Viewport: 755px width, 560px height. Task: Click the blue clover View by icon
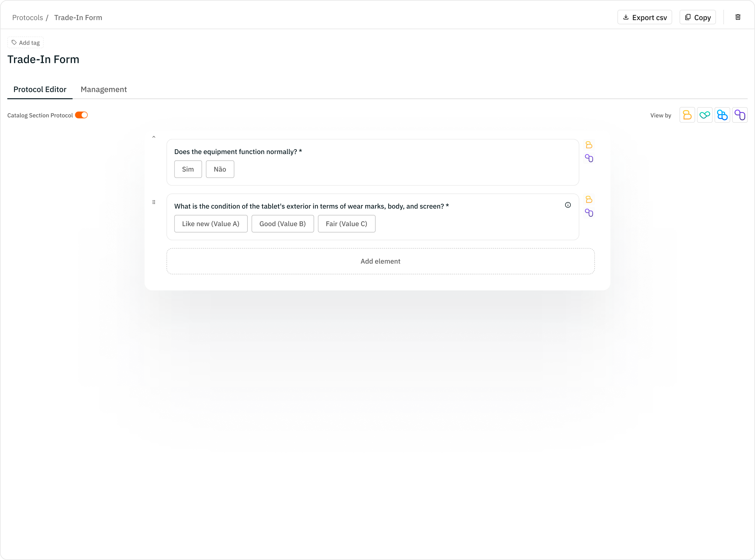(722, 115)
